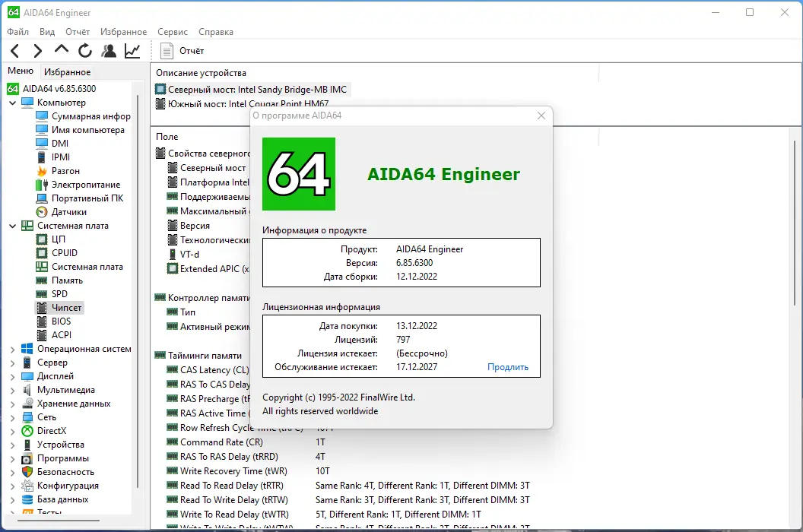Viewport: 803px width, 532px height.
Task: Switch to the Избранное tab
Action: coord(68,71)
